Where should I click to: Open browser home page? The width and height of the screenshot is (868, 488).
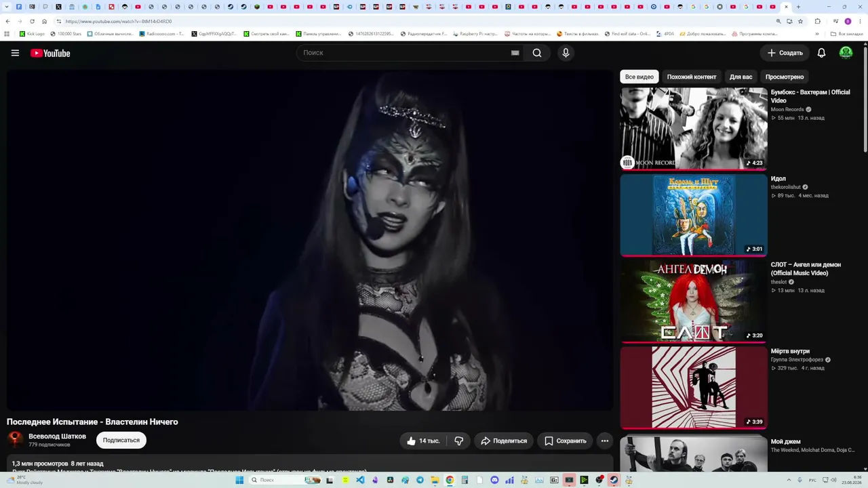click(45, 21)
